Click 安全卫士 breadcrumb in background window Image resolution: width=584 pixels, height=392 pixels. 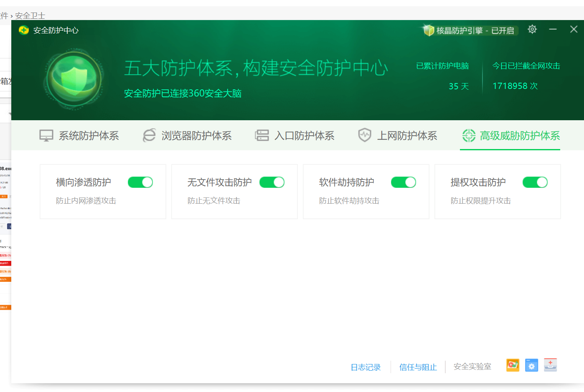pos(30,16)
